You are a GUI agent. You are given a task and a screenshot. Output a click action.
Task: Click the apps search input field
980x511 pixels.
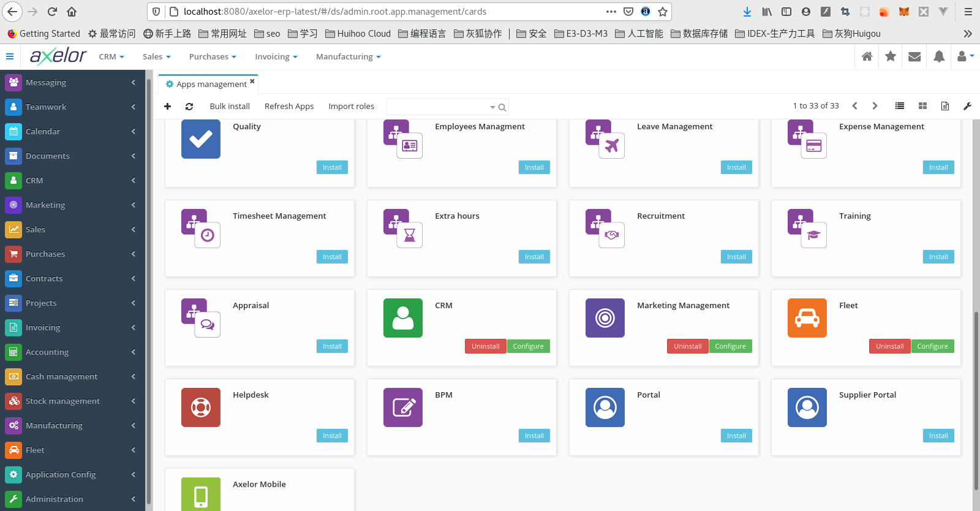pos(437,107)
